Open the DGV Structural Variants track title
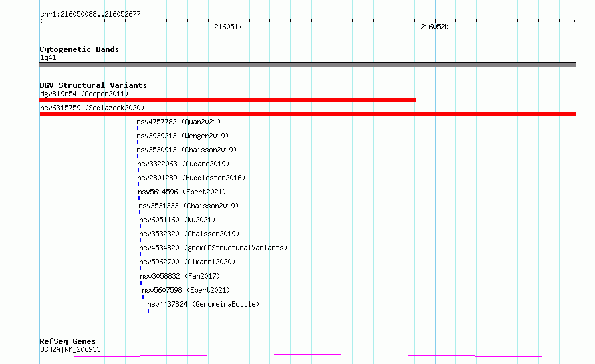This screenshot has height=364, width=595. coord(94,85)
